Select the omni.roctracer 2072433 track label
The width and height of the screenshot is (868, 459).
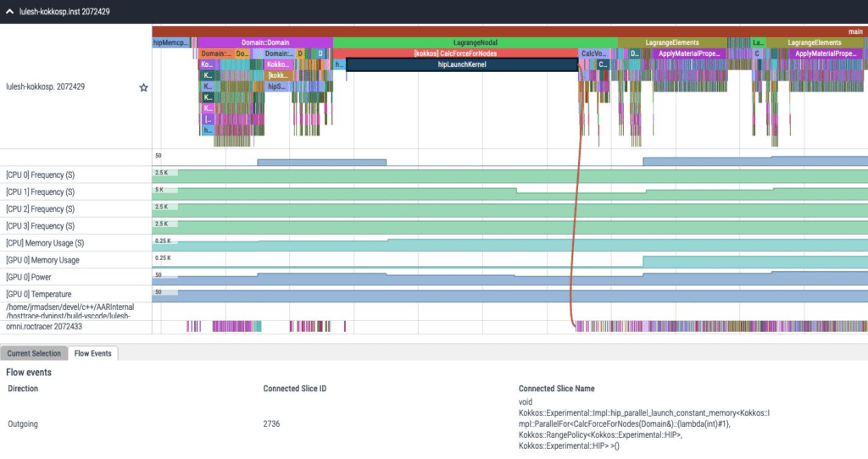44,327
